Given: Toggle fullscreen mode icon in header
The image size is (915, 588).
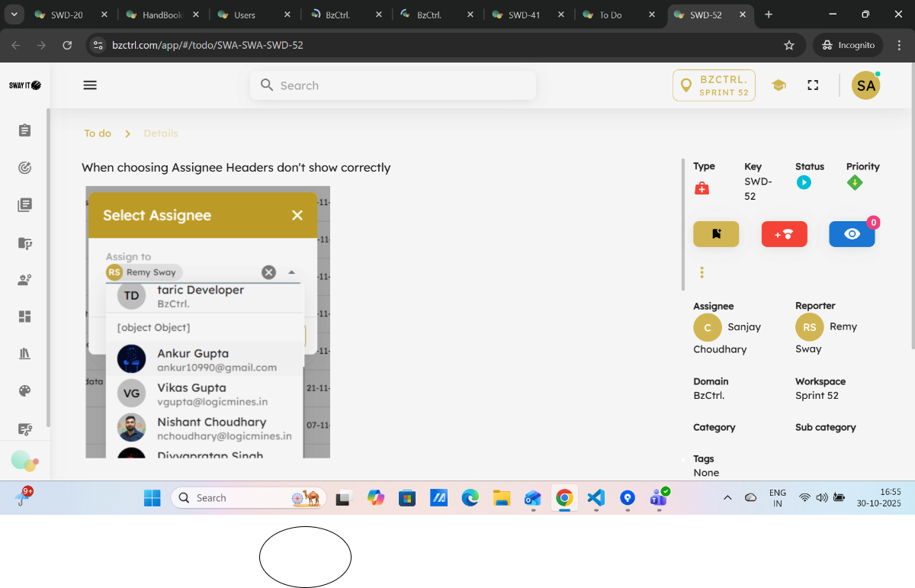Looking at the screenshot, I should click(x=813, y=85).
